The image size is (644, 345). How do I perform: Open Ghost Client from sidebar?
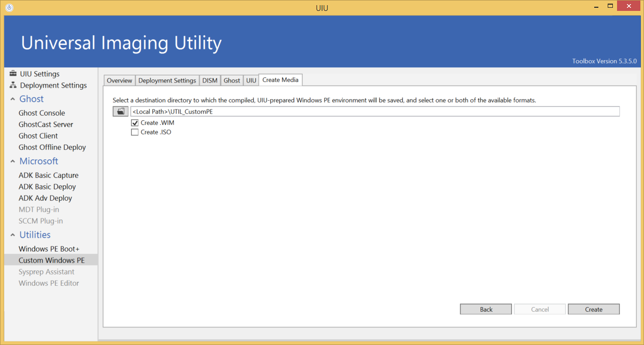[38, 136]
